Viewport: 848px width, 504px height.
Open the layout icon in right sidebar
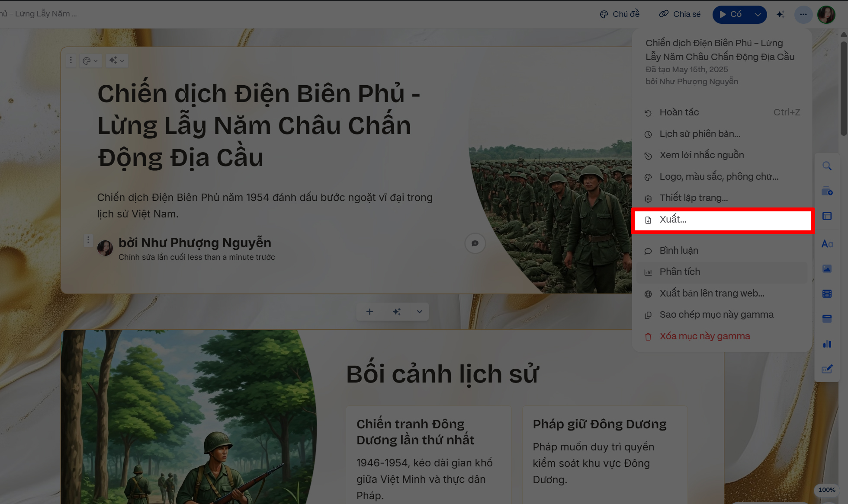827,216
